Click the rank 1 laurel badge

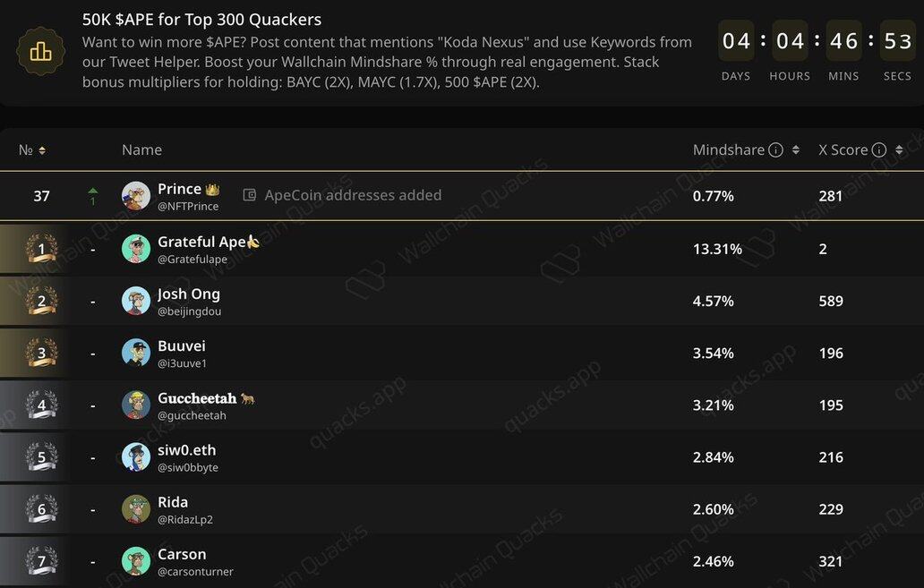coord(41,249)
